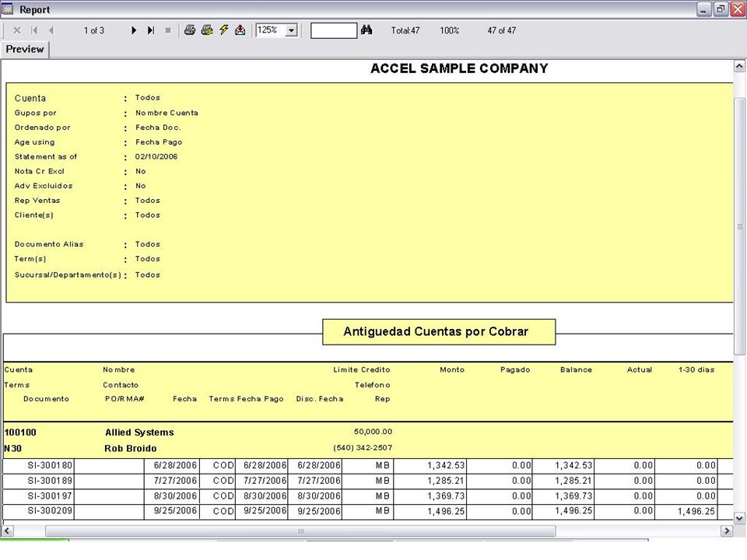
Task: Click the vertical scrollbar up arrow
Action: pos(739,66)
